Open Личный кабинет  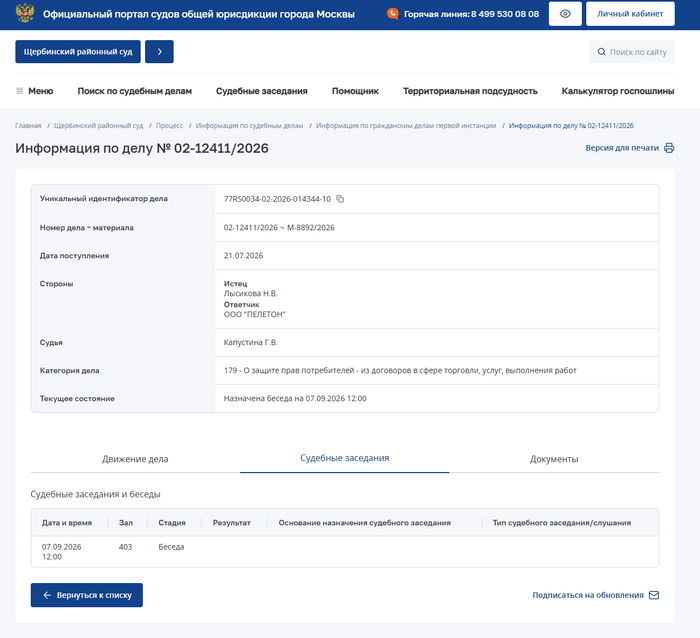tap(630, 14)
